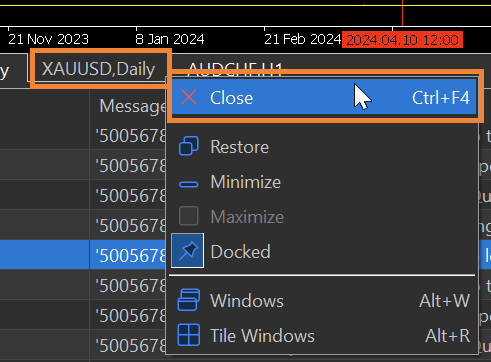Image resolution: width=491 pixels, height=362 pixels.
Task: Select Close in the context menu
Action: (x=324, y=97)
